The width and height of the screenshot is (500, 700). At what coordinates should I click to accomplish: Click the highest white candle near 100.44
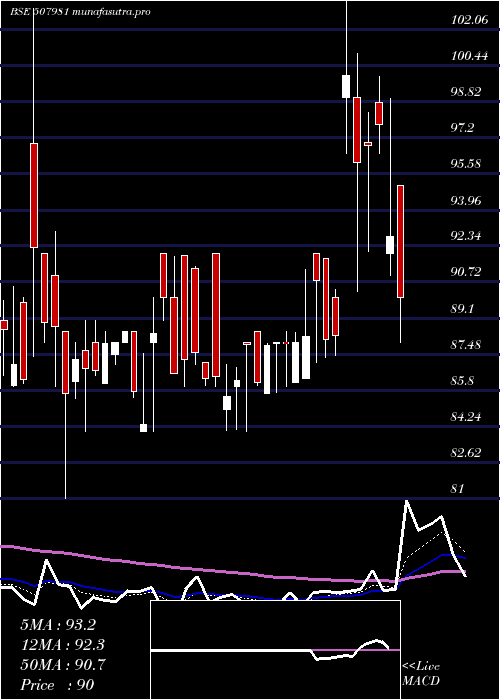[x=346, y=86]
